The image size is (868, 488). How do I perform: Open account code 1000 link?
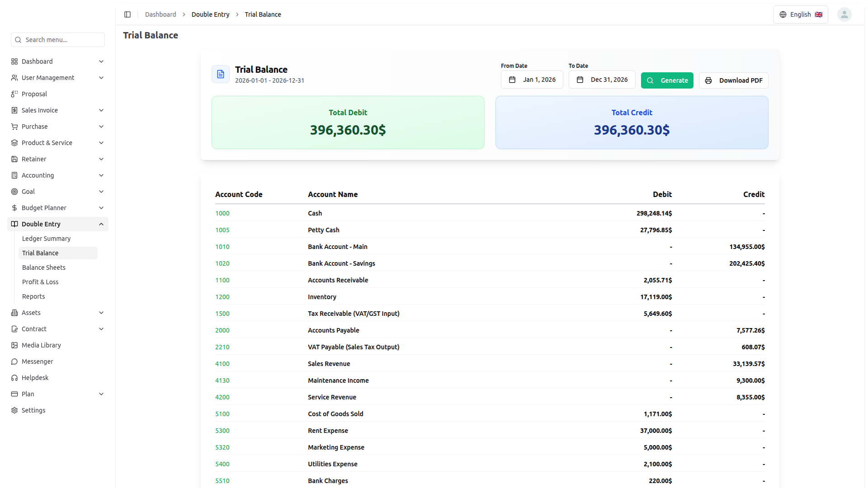pyautogui.click(x=222, y=213)
